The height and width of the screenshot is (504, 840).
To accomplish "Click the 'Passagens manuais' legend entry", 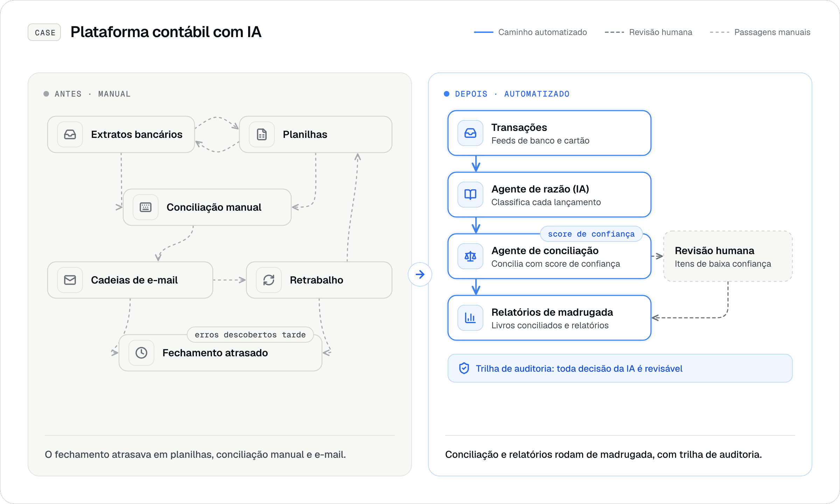I will pos(760,32).
